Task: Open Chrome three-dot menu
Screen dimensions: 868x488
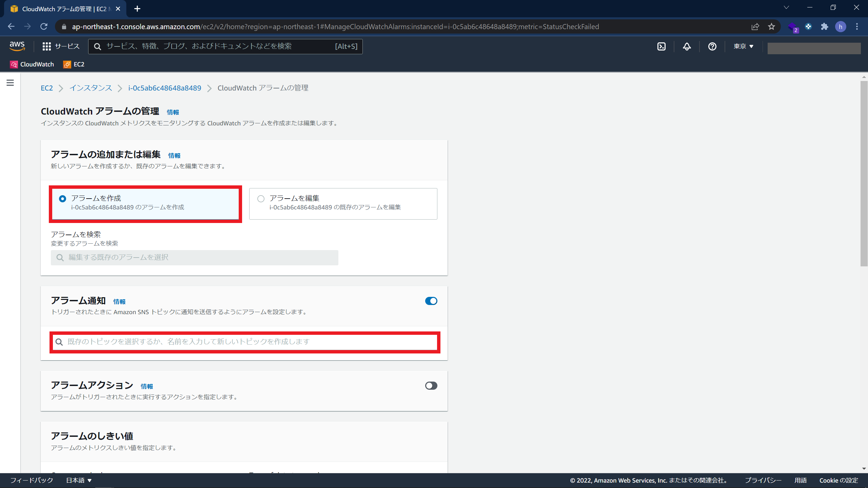Action: click(x=857, y=27)
